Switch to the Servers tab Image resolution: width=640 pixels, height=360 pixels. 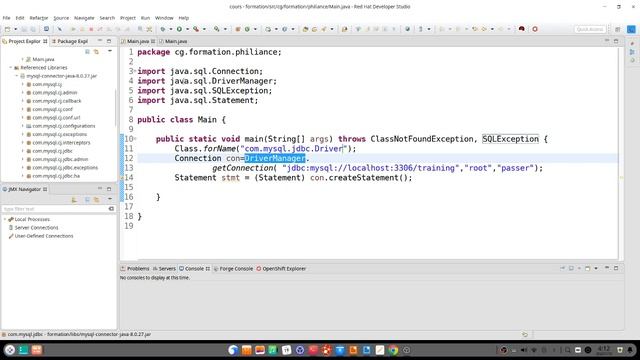pos(164,269)
